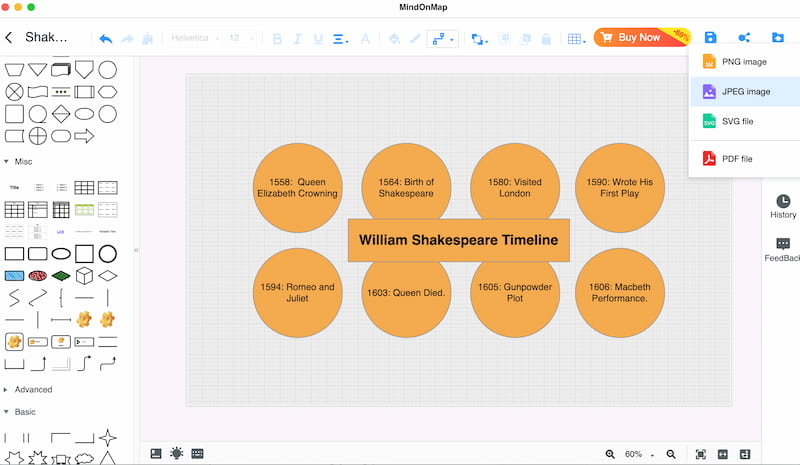Click the undo arrow in the toolbar
The width and height of the screenshot is (800, 465).
coord(105,38)
